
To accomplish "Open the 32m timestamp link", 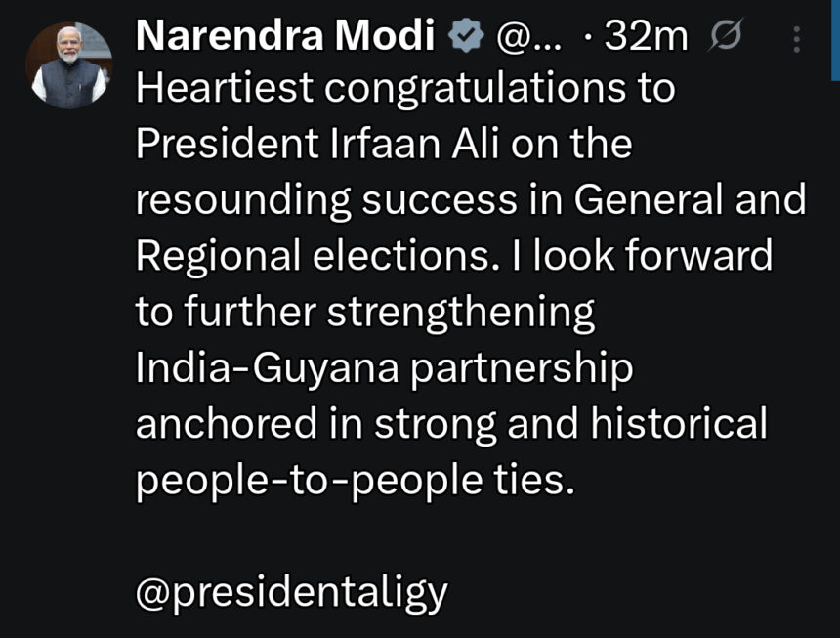I will click(647, 38).
